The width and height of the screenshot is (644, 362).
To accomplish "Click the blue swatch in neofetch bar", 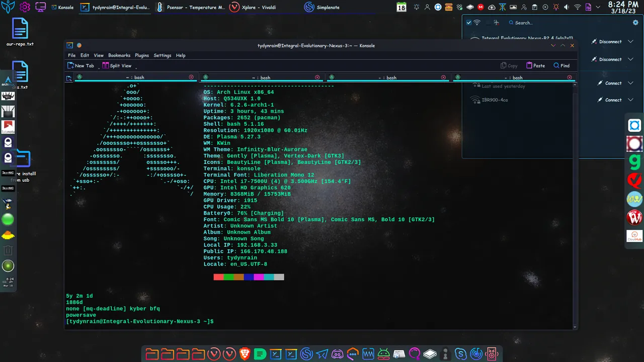I will (x=249, y=277).
